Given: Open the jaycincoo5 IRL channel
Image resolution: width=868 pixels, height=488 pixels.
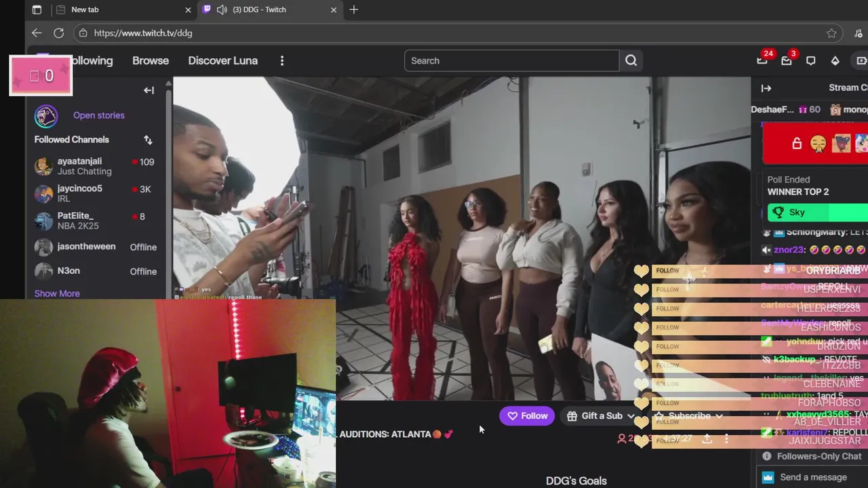Looking at the screenshot, I should [95, 193].
